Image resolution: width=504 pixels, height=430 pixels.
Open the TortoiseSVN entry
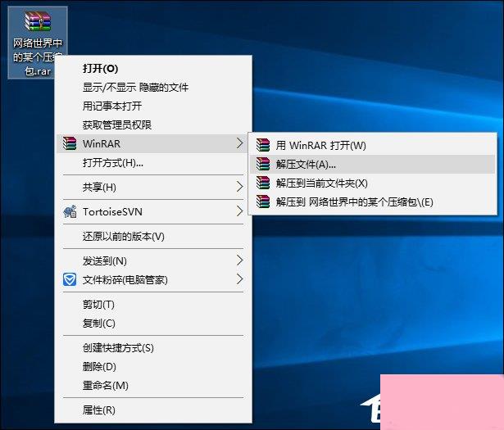point(153,211)
